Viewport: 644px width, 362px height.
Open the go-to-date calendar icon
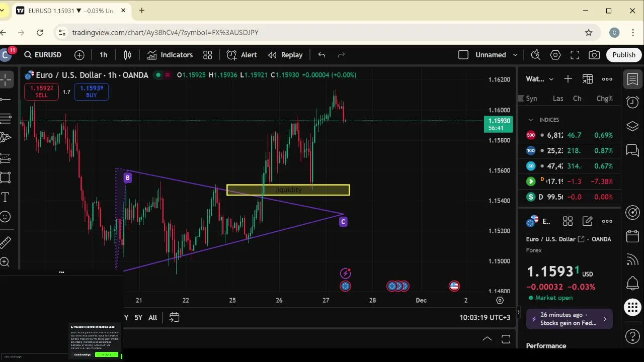[x=174, y=317]
